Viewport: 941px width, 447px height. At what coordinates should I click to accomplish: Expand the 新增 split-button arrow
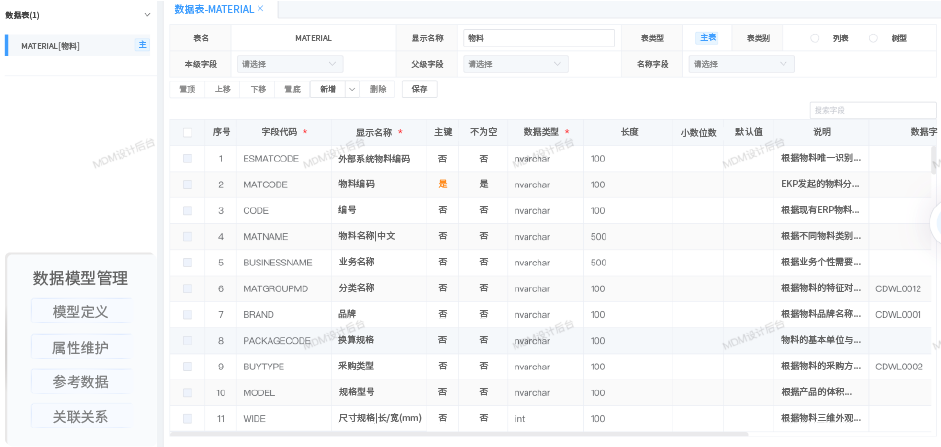[x=352, y=89]
